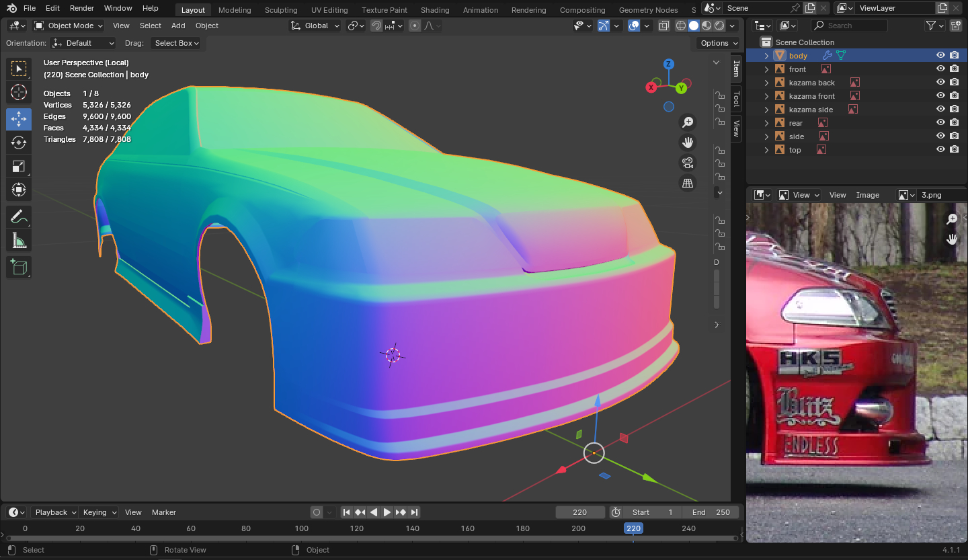Switch to the Sculpting workspace tab
The height and width of the screenshot is (560, 968).
tap(281, 10)
